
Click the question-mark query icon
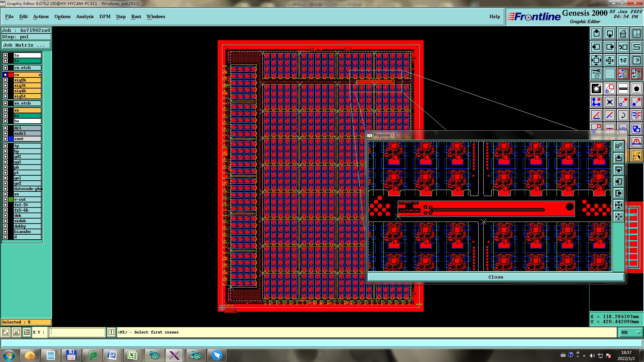pos(636,60)
